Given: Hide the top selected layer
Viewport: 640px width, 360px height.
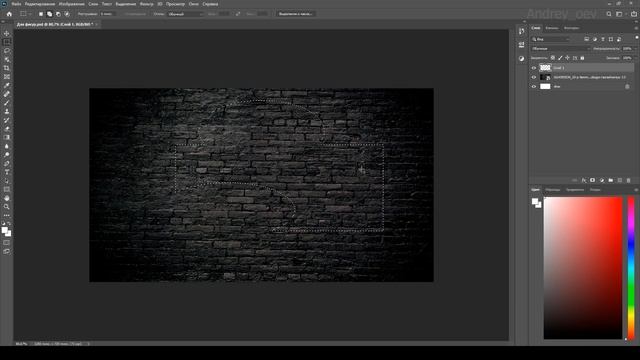Looking at the screenshot, I should tap(534, 68).
